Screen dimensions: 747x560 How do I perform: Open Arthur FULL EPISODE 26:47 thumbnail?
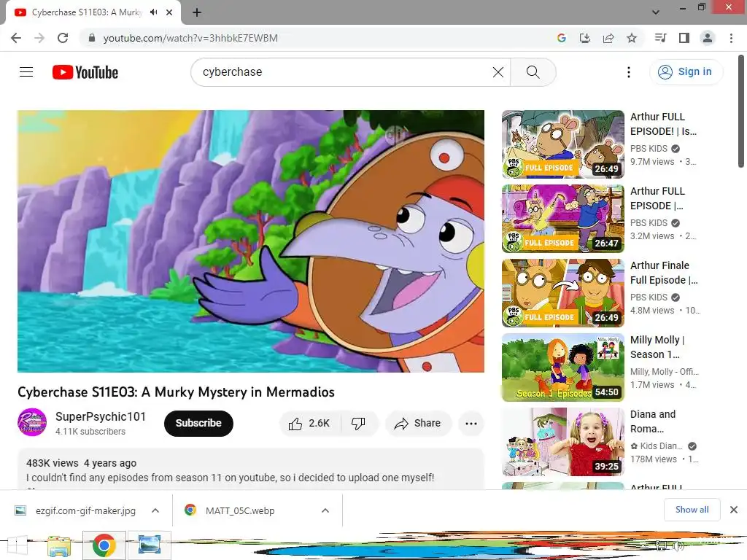pyautogui.click(x=563, y=219)
